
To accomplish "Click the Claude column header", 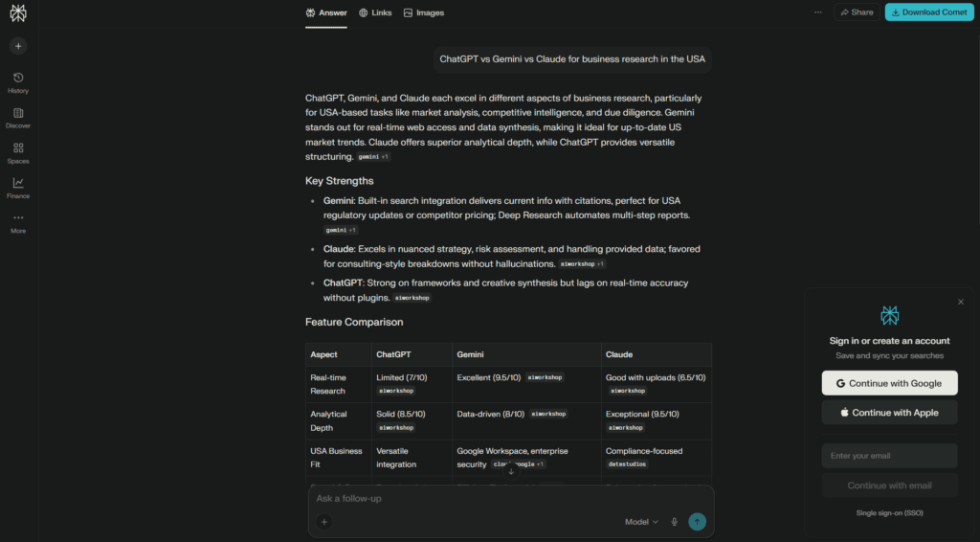I will (x=619, y=354).
